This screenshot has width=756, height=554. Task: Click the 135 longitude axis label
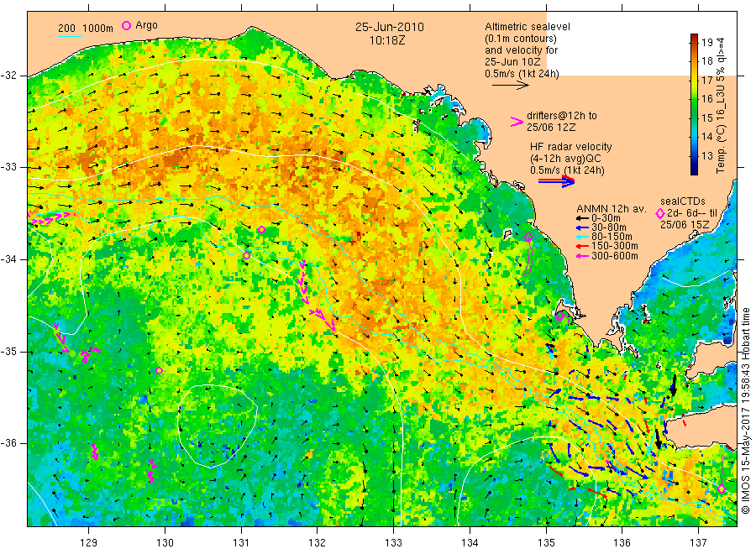(546, 543)
